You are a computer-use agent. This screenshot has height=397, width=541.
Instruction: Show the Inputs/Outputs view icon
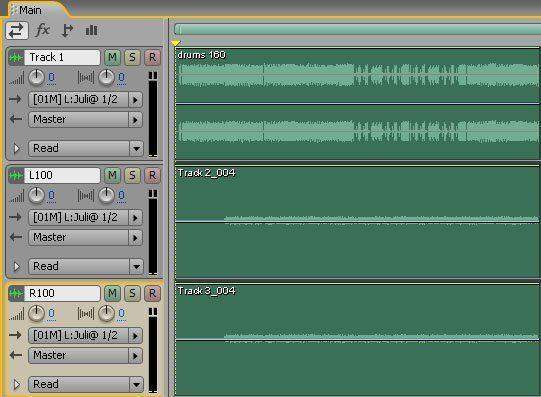click(x=17, y=31)
